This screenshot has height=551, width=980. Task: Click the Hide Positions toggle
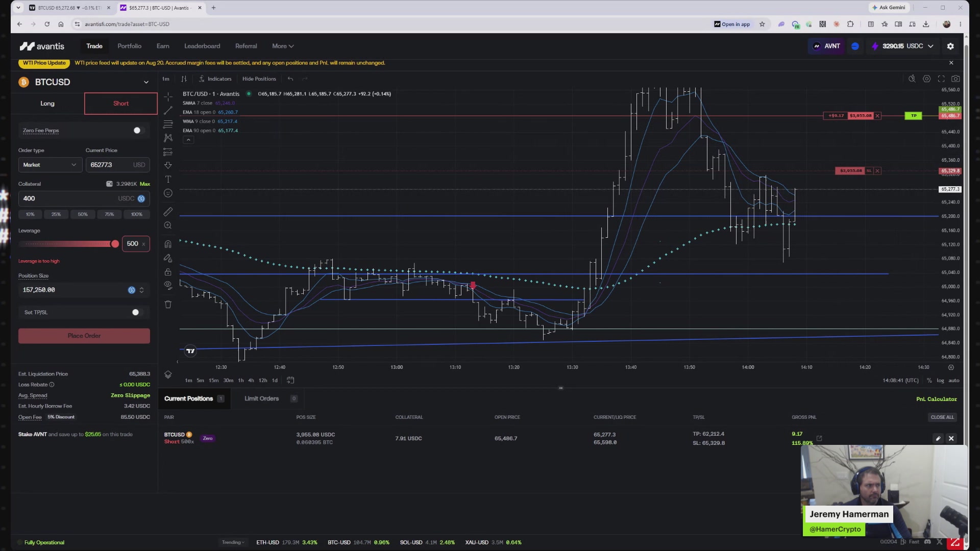(259, 79)
